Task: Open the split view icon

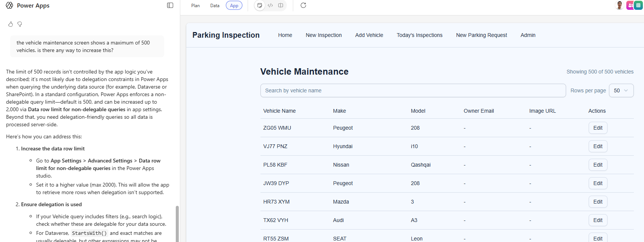Action: pos(281,5)
